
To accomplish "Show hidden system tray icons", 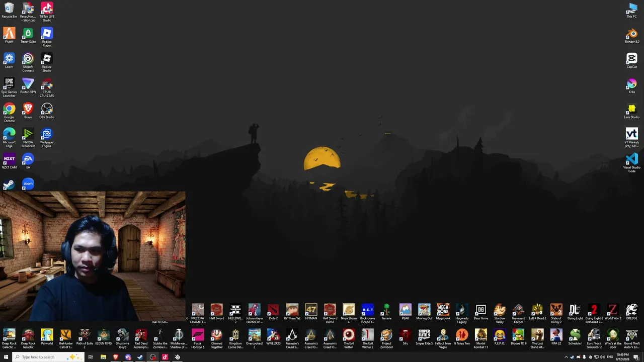I will click(x=566, y=357).
